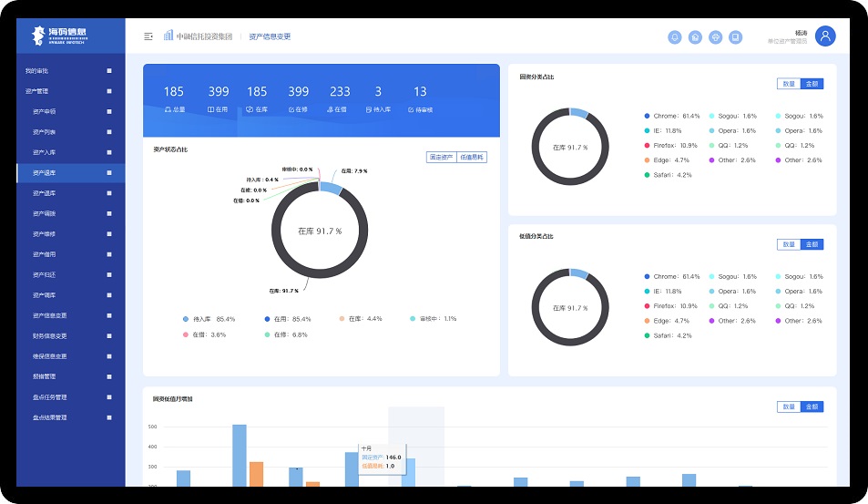
Task: Click the printer icon in header
Action: pyautogui.click(x=715, y=37)
